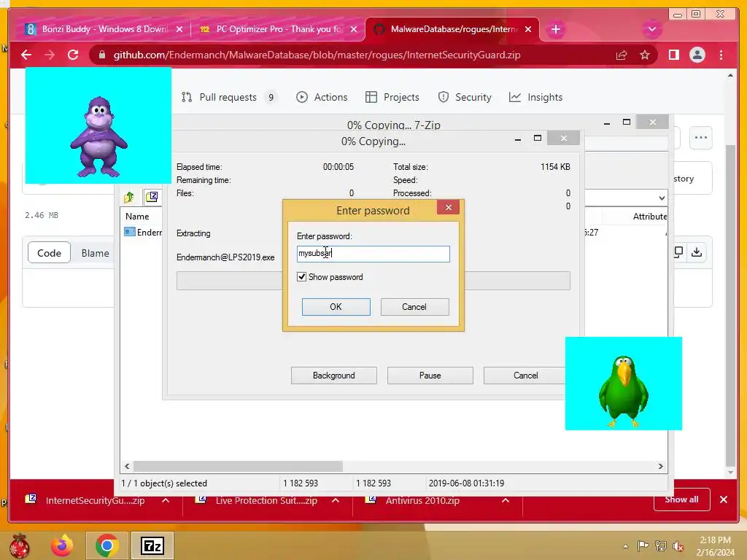Click the muted volume tray icon
The width and height of the screenshot is (747, 560).
pyautogui.click(x=678, y=546)
